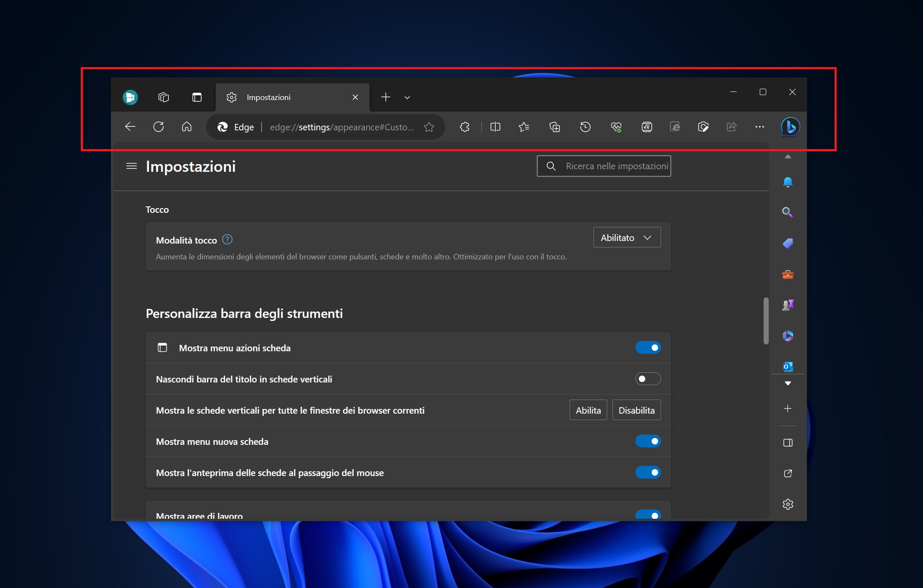Open the Web capture tool
This screenshot has width=923, height=588.
(x=703, y=126)
